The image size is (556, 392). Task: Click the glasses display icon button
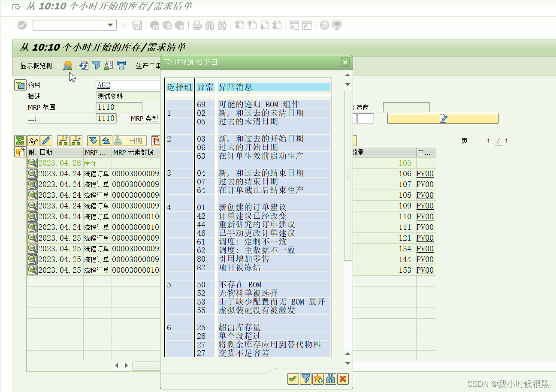click(x=33, y=140)
